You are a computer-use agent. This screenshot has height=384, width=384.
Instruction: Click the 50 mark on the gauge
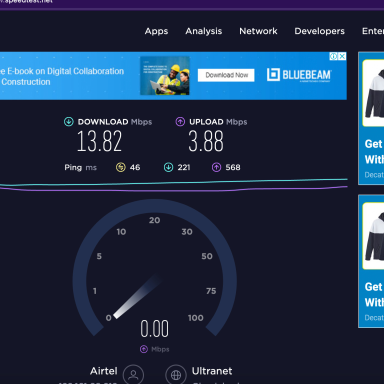click(x=207, y=256)
